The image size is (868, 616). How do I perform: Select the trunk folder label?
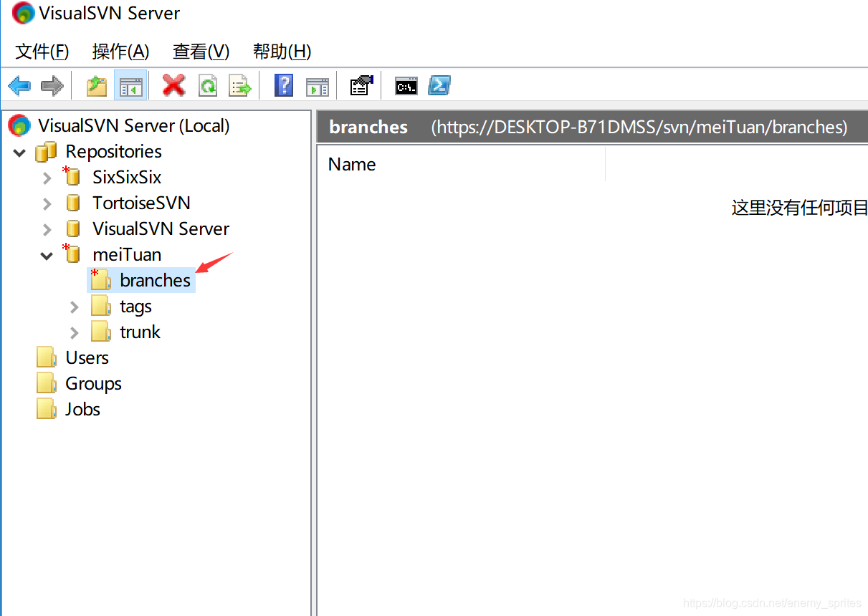pos(140,332)
